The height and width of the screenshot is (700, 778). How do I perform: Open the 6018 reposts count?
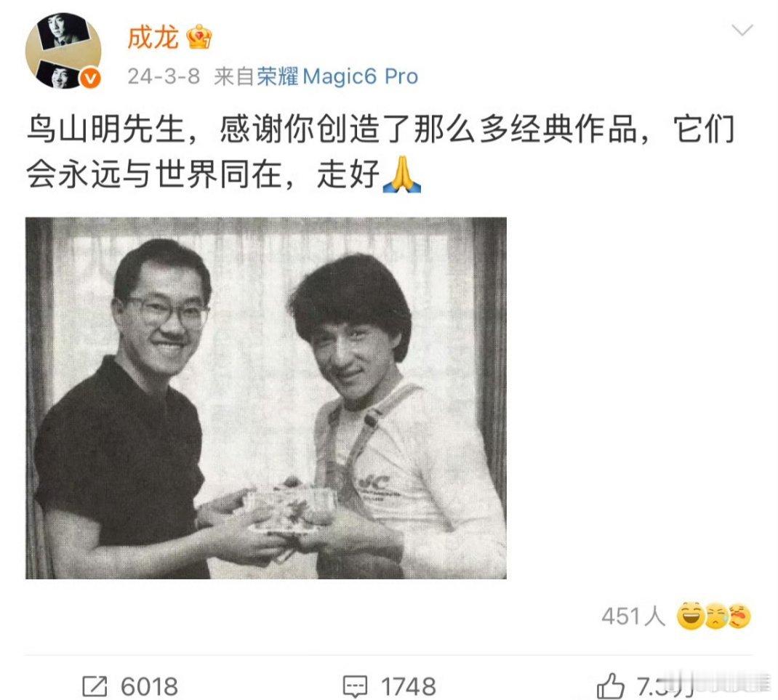pyautogui.click(x=149, y=687)
